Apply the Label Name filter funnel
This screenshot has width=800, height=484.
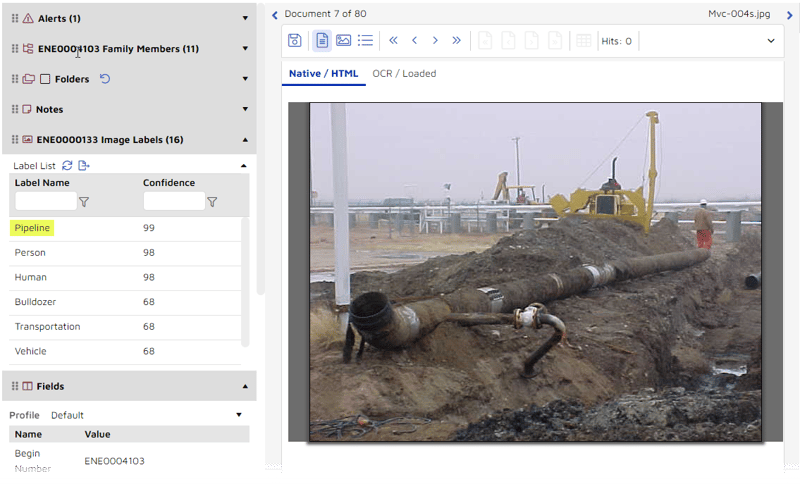(x=84, y=202)
